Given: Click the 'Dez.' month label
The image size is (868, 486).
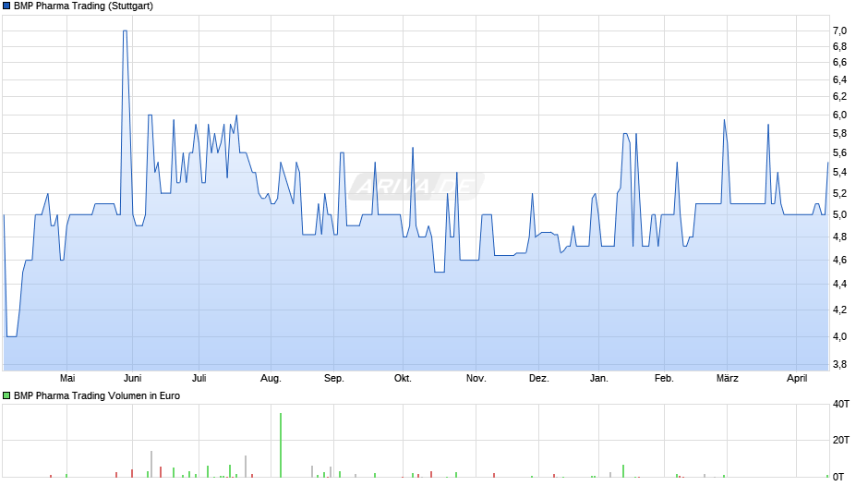Looking at the screenshot, I should coord(538,378).
